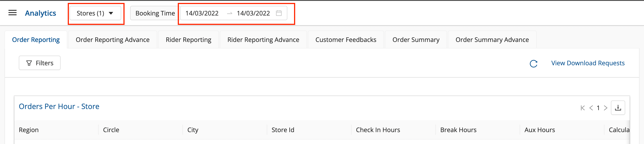Go to previous table page arrow
The width and height of the screenshot is (644, 144).
pos(591,108)
